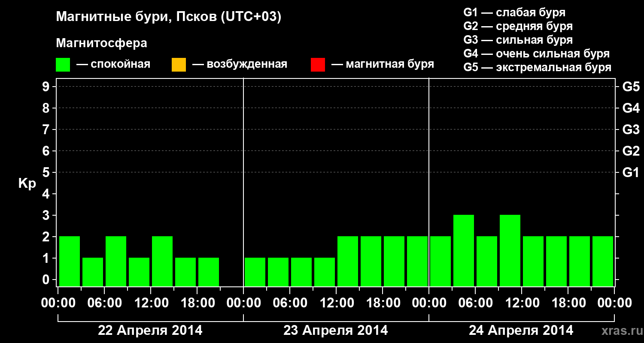Click the 24 Апреля 00:00–03:00 bar (Kp 2)

click(440, 261)
